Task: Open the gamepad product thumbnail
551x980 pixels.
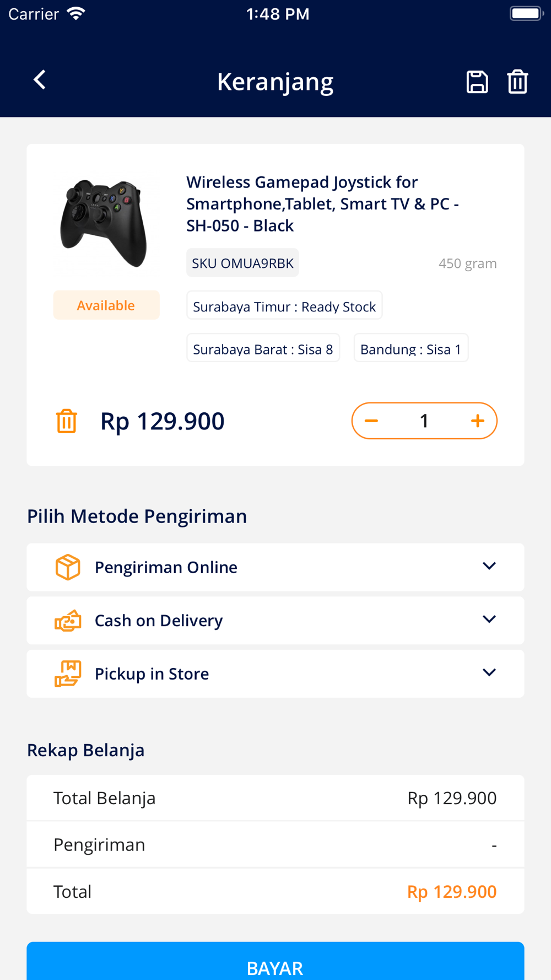Action: 104,224
